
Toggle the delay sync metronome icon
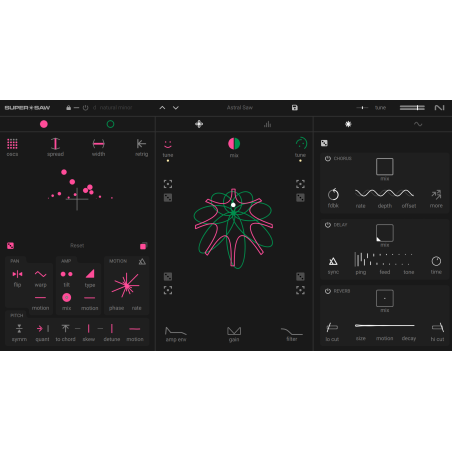click(x=333, y=261)
